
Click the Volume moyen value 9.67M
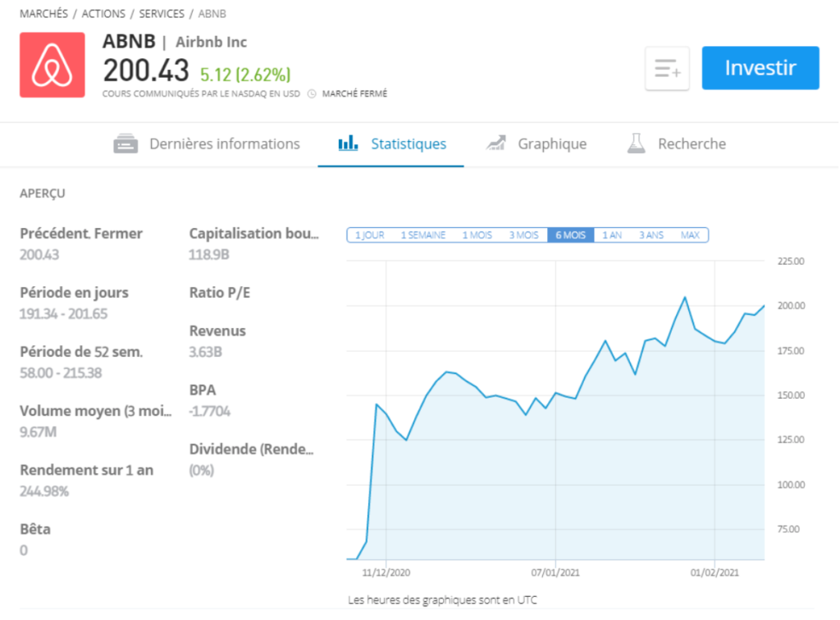click(38, 432)
